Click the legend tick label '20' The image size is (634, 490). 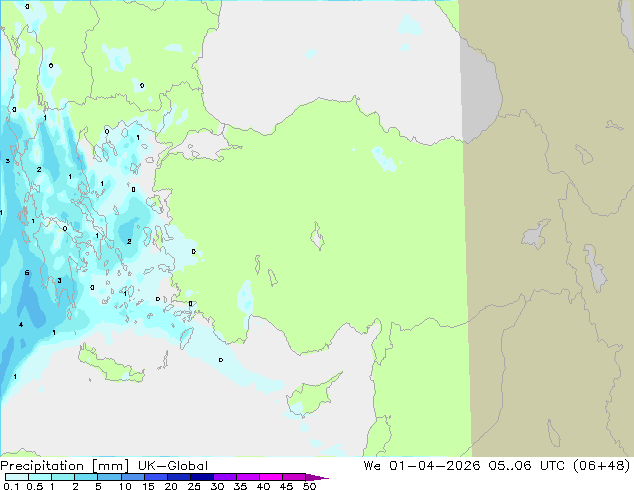point(171,486)
